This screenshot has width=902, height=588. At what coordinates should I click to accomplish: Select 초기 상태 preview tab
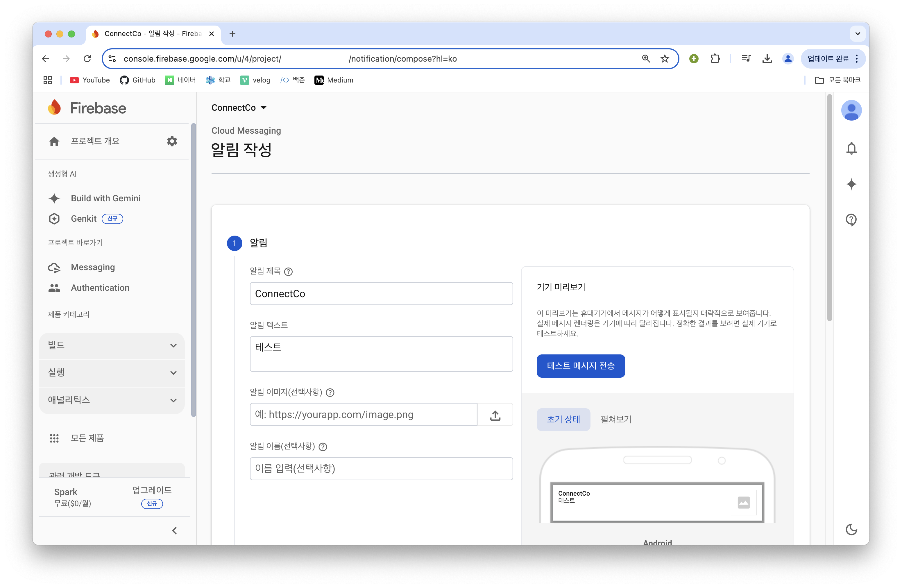(563, 420)
